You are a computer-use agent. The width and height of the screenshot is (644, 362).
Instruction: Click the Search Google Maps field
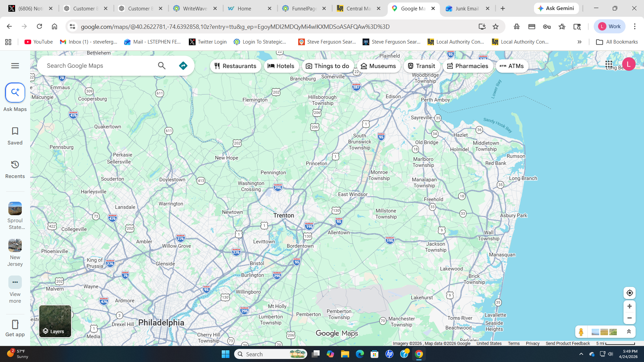coord(99,66)
